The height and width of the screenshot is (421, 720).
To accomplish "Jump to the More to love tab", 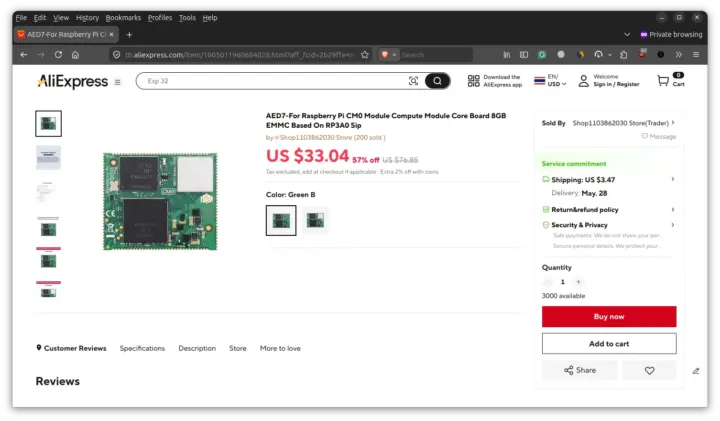I will (x=280, y=348).
